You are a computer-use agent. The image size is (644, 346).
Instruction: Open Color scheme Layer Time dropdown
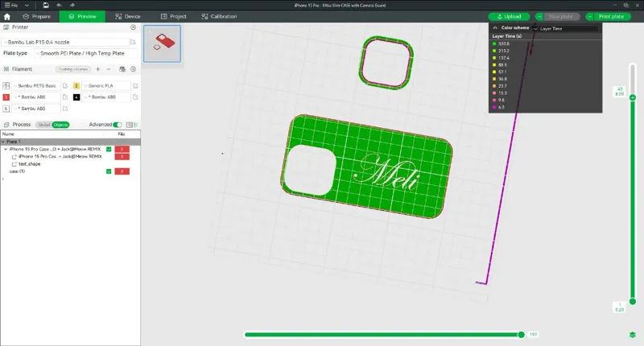click(565, 29)
